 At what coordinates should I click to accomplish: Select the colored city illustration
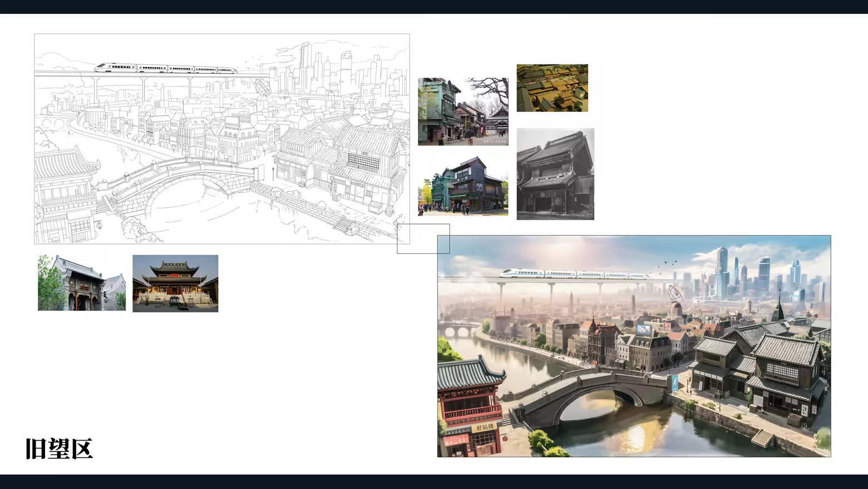[634, 346]
